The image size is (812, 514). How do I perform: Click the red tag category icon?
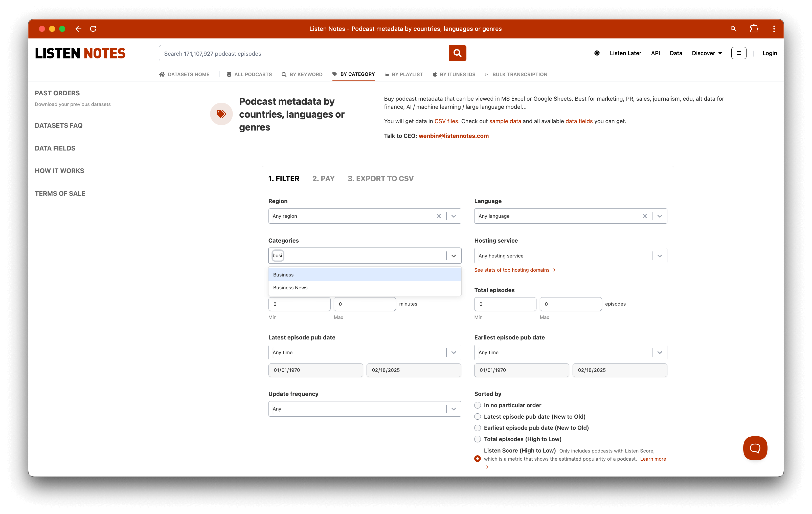pos(221,114)
